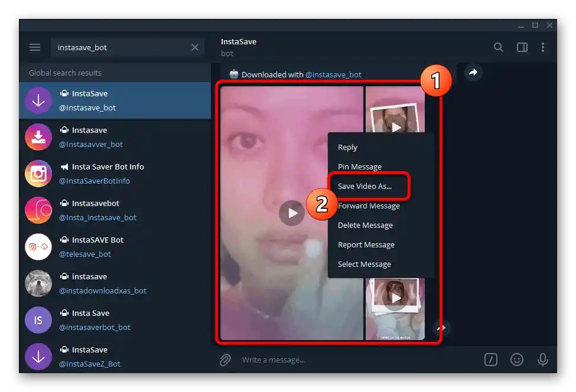
Task: Click the white avatar of @telesave_bot
Action: tap(38, 247)
